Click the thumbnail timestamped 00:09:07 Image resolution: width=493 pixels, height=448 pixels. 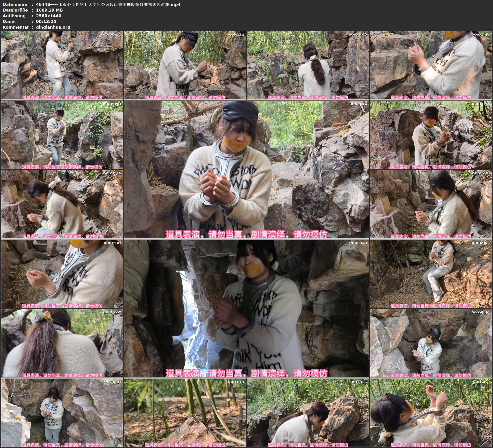pos(62,343)
